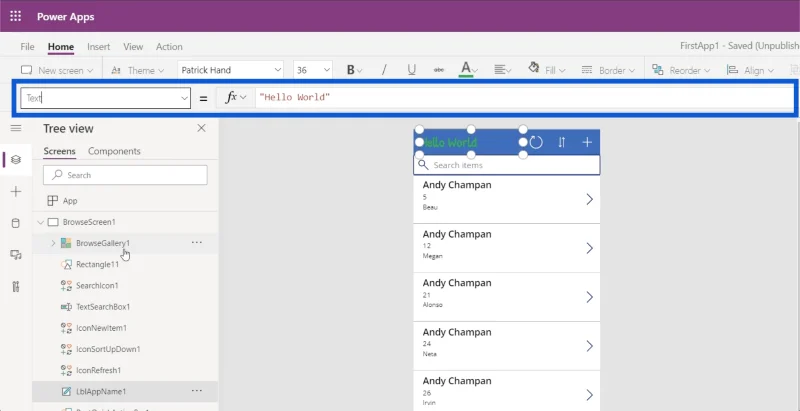Open the Align dropdown

[x=750, y=70]
